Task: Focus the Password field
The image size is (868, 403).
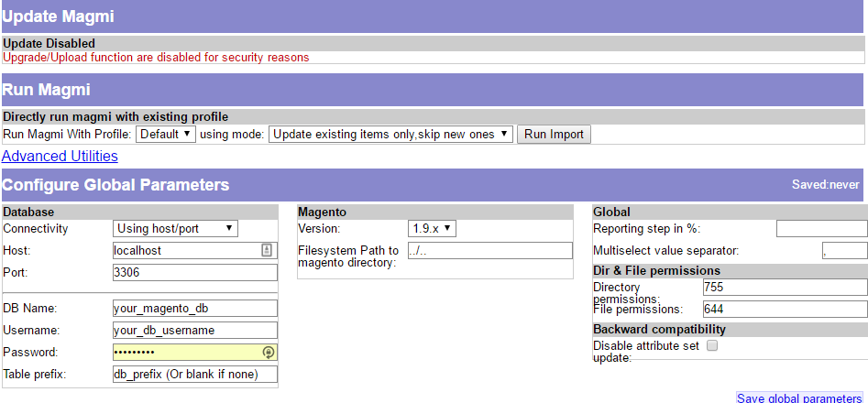Action: [x=195, y=352]
